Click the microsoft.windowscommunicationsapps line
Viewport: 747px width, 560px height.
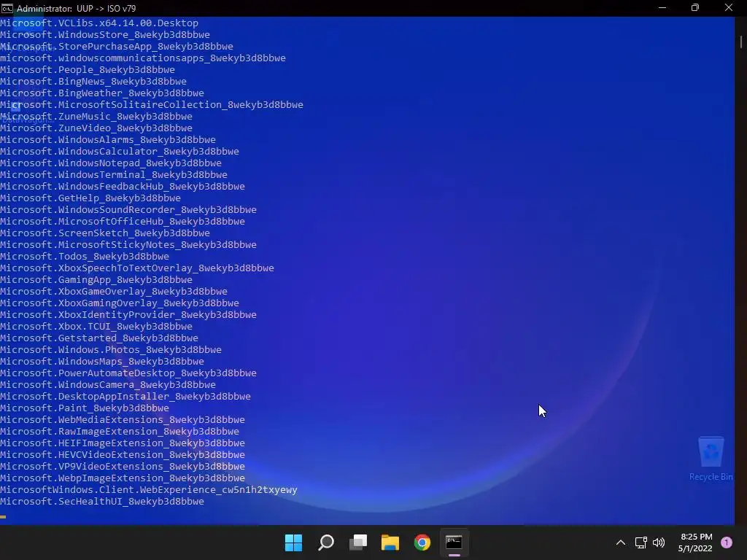click(143, 58)
